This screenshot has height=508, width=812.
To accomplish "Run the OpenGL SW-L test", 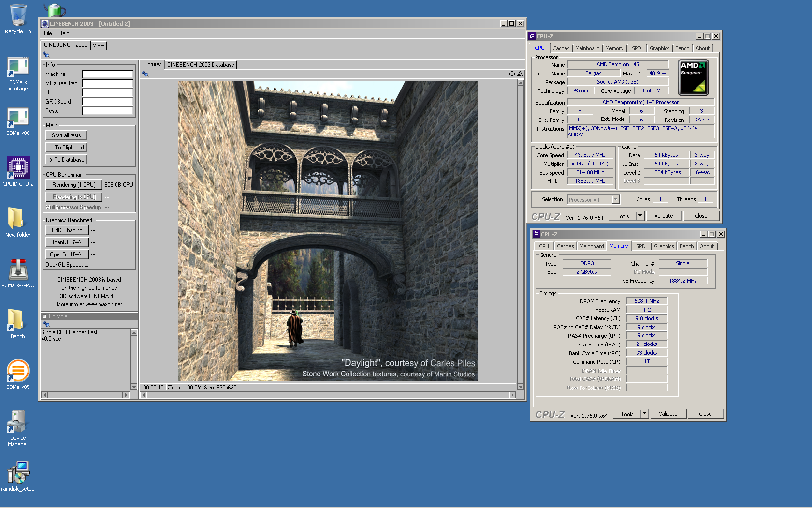I will [67, 242].
